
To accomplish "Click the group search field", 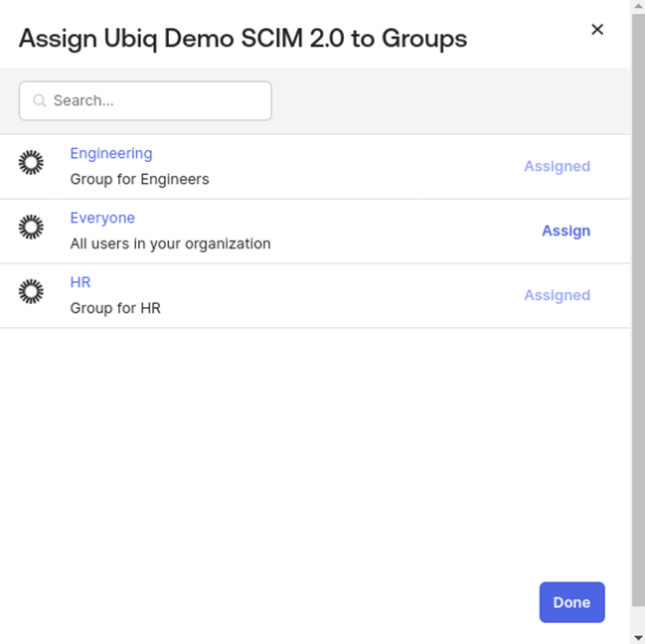I will [x=145, y=100].
